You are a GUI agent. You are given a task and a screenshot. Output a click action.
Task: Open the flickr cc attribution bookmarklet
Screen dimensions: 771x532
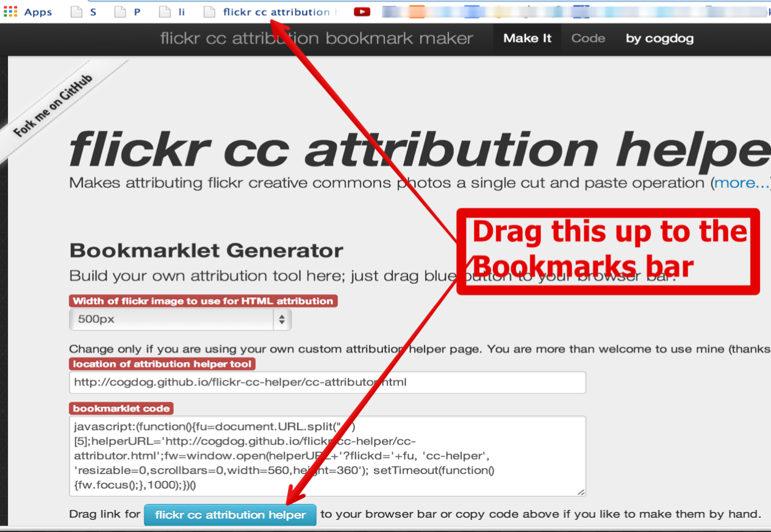click(x=271, y=12)
